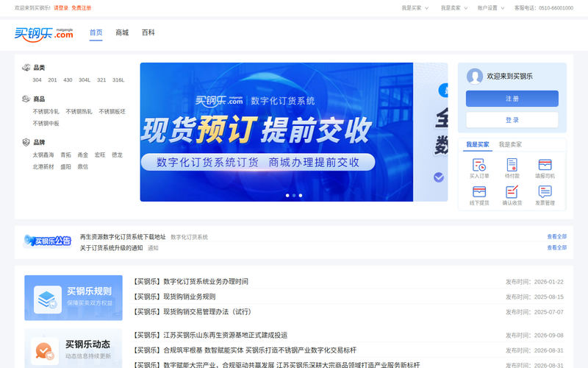Open the 线下提货 pickup icon
This screenshot has height=368, width=588.
click(x=479, y=192)
